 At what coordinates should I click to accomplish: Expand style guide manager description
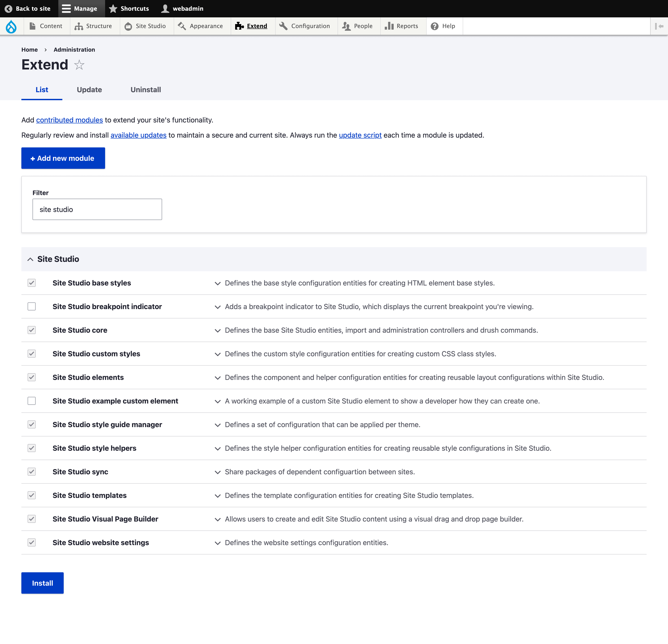point(218,425)
